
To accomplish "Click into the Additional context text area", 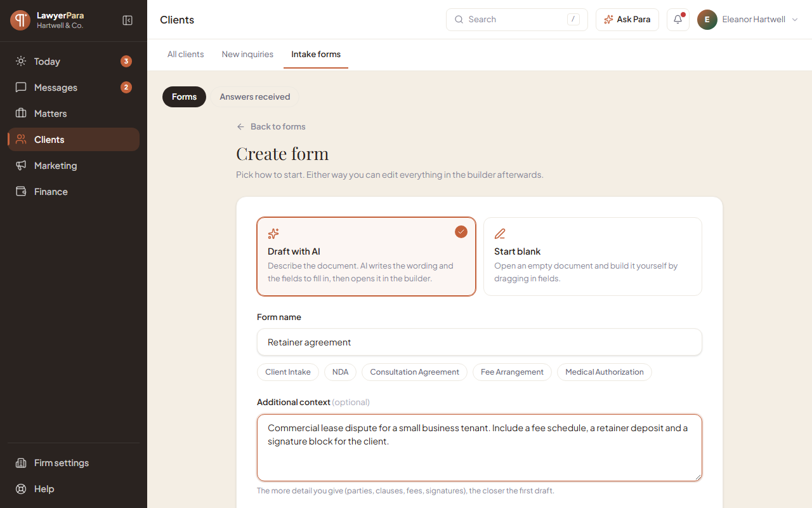I will (480, 448).
